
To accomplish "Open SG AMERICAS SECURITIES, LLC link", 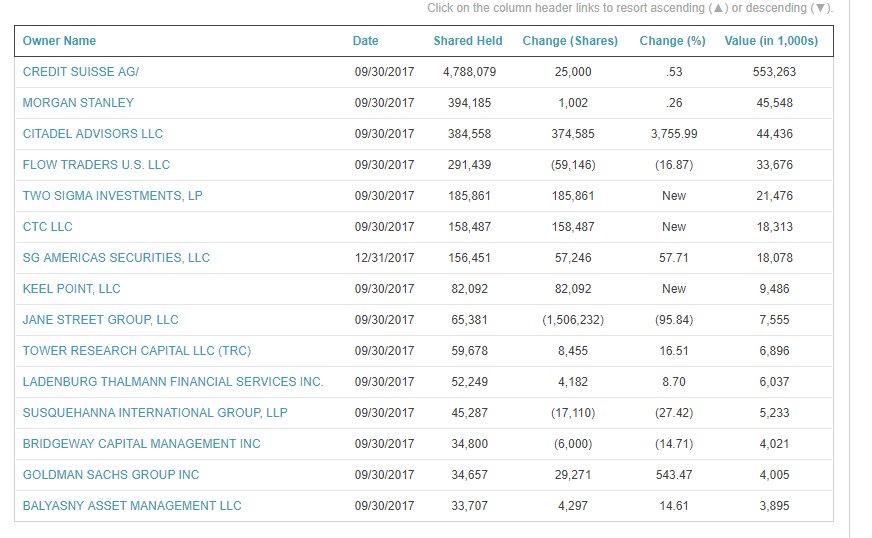I will pyautogui.click(x=116, y=258).
